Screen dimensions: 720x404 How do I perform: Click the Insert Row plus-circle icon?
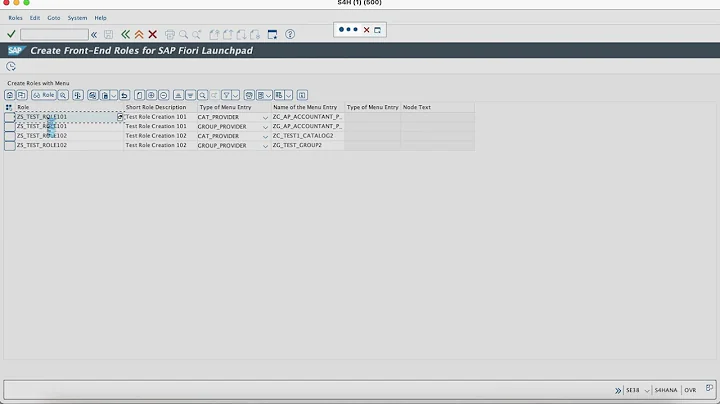point(151,95)
